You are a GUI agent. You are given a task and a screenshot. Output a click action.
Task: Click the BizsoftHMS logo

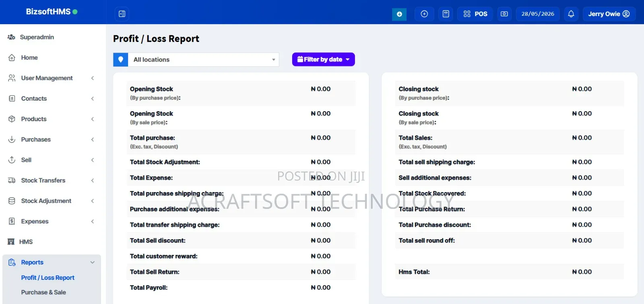[x=52, y=12]
